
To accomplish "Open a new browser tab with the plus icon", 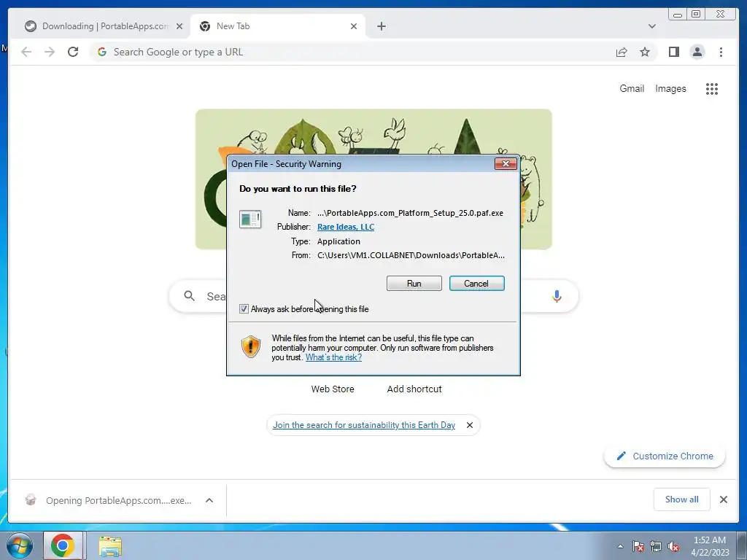I will 381,26.
